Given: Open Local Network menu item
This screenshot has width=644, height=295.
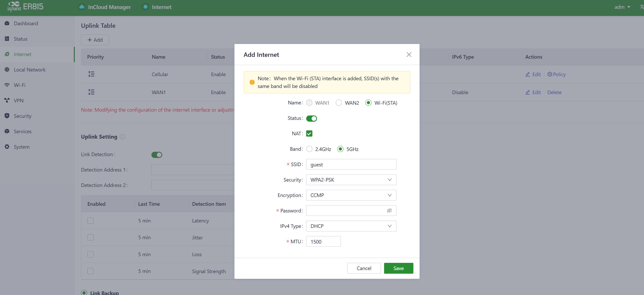Looking at the screenshot, I should pyautogui.click(x=30, y=70).
